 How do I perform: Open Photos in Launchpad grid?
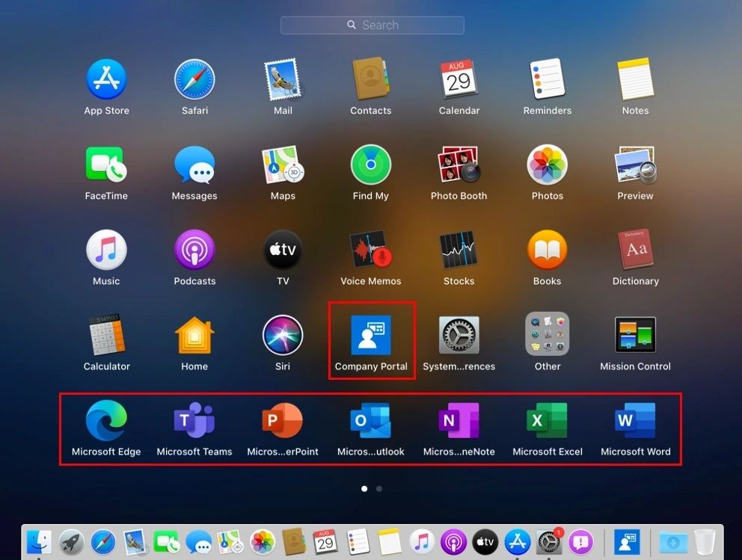(548, 164)
